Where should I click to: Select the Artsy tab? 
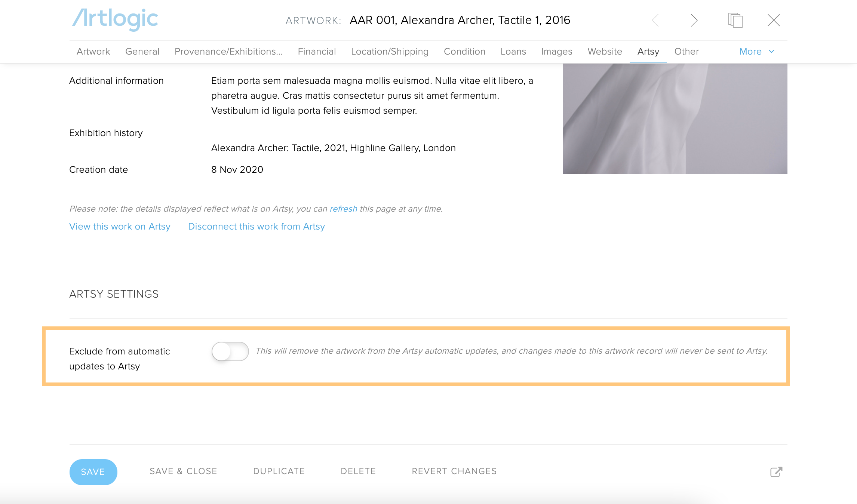(x=648, y=52)
